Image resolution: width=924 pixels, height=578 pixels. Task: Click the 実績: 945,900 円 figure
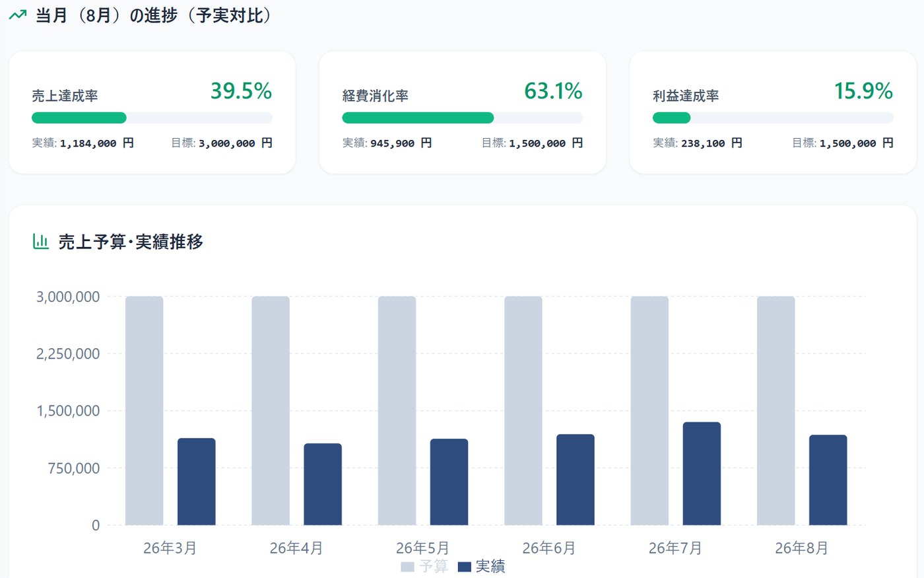click(x=387, y=143)
